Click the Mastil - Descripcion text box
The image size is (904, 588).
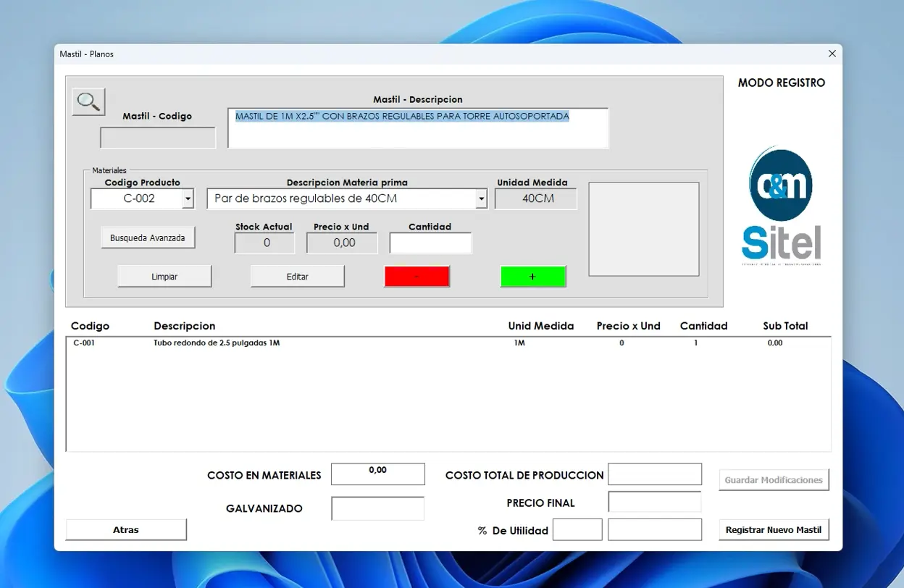click(x=418, y=128)
